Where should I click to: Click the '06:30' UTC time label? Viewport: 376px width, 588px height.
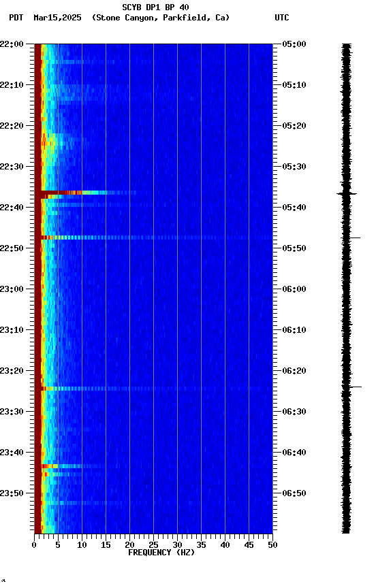pos(294,412)
